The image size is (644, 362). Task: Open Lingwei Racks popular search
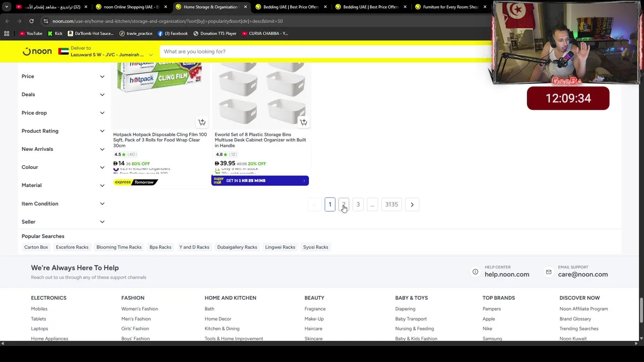tap(280, 247)
